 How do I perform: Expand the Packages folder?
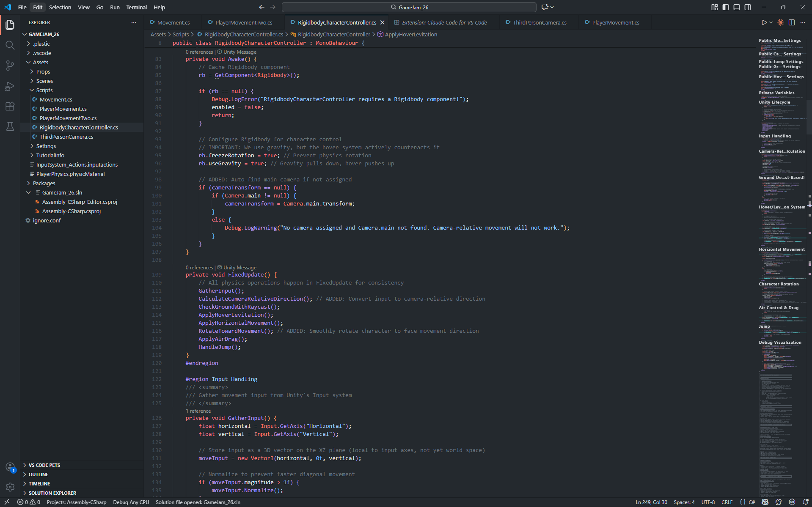pyautogui.click(x=44, y=183)
